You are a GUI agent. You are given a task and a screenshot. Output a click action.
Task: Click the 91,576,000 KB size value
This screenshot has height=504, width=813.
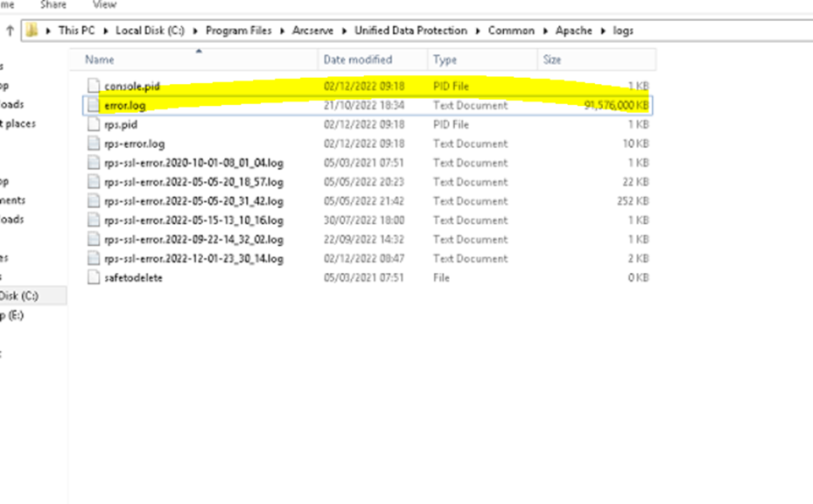(x=616, y=105)
